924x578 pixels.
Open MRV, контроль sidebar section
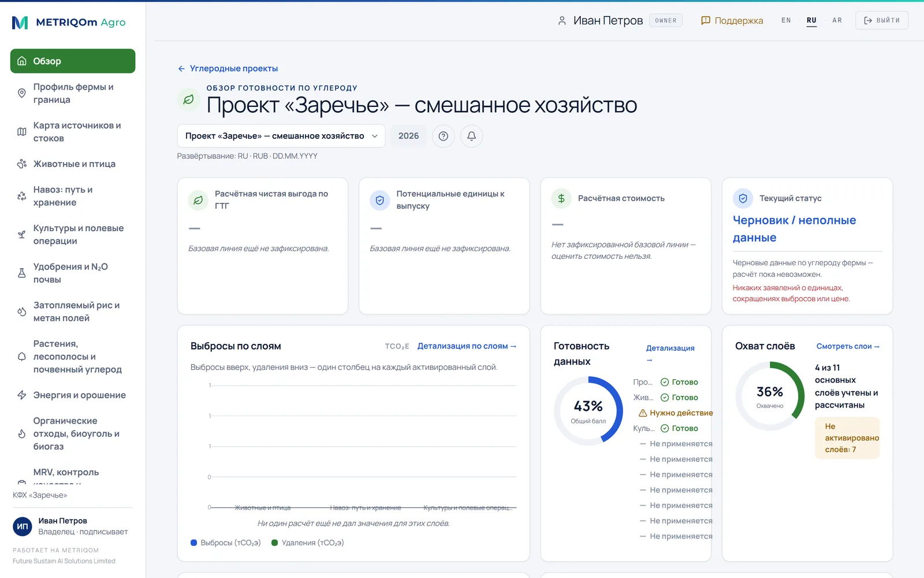pyautogui.click(x=73, y=474)
